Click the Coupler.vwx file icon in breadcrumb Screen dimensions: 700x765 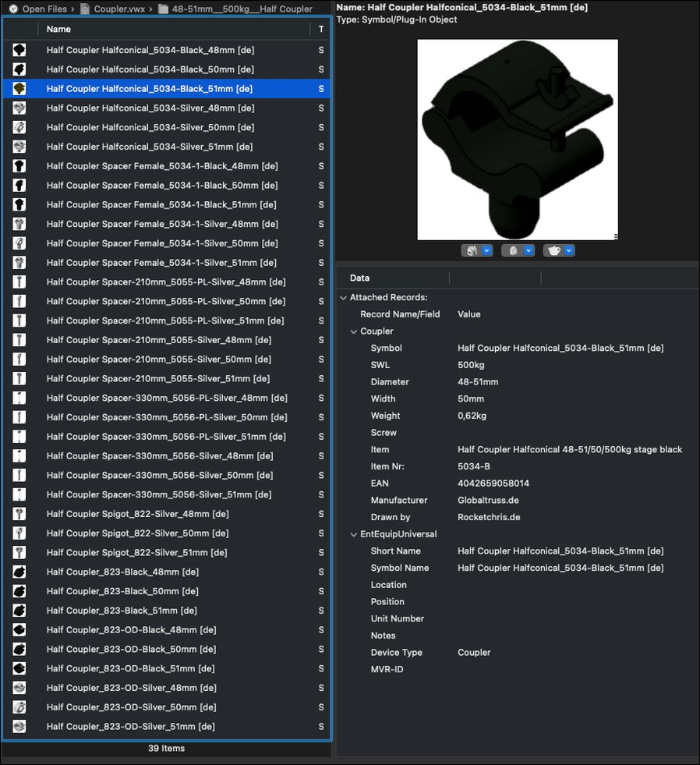[85, 9]
